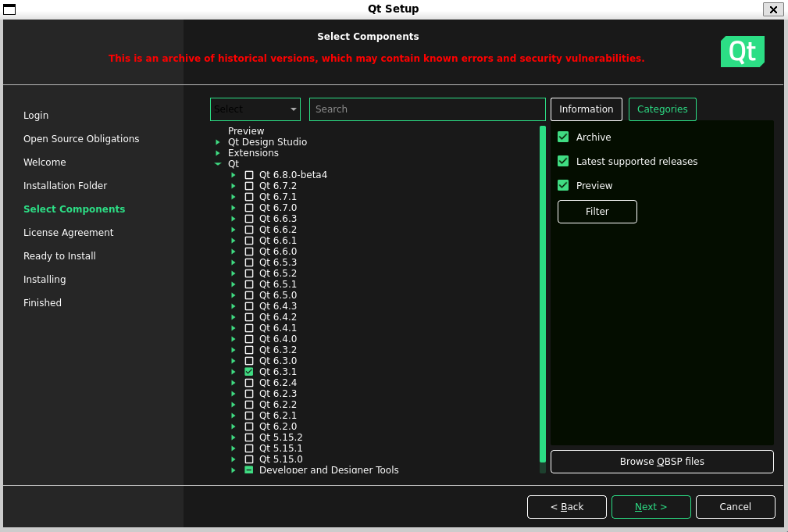
Task: Check the Qt 6.7.2 checkbox
Action: click(249, 186)
